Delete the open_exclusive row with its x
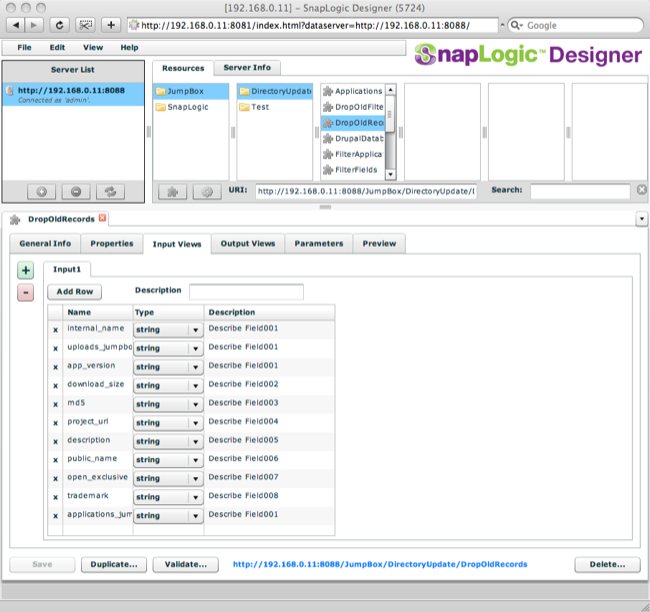 (x=55, y=478)
